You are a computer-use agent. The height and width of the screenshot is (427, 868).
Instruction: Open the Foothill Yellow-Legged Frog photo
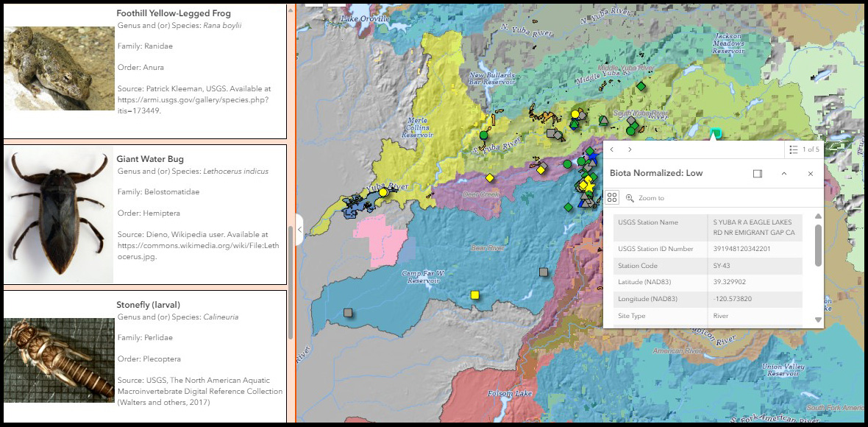point(60,68)
